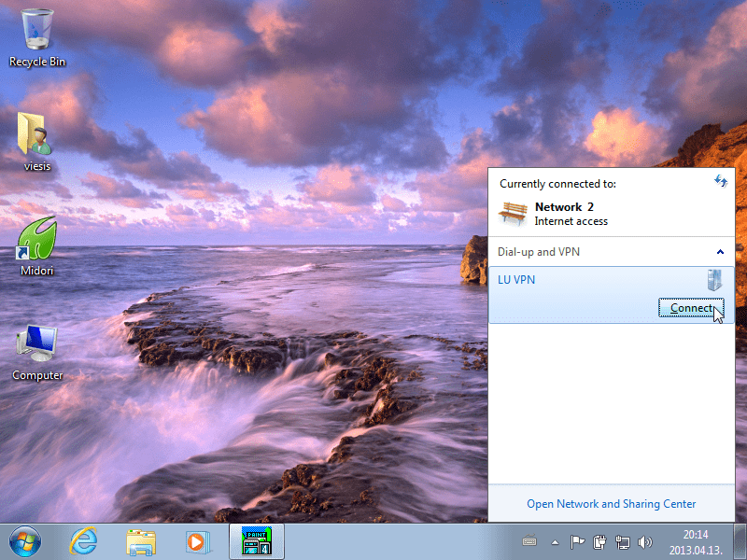Open the clock showing 20:14

point(696,542)
